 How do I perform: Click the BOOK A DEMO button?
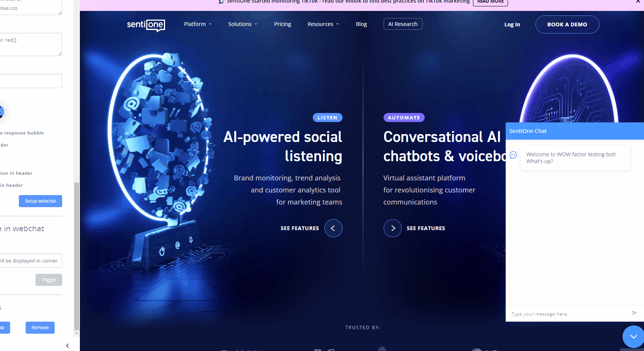pos(567,24)
